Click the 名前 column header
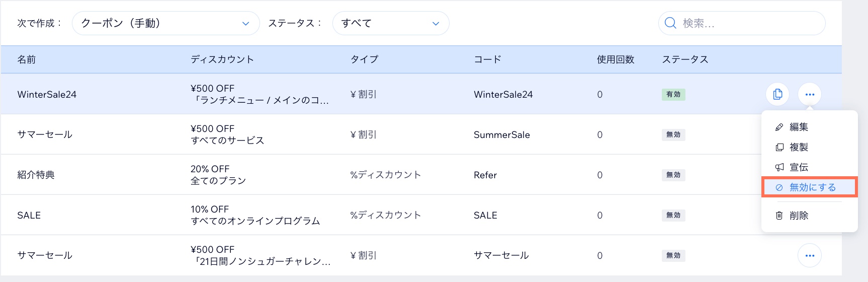Screen dimensions: 868x282 pyautogui.click(x=27, y=59)
